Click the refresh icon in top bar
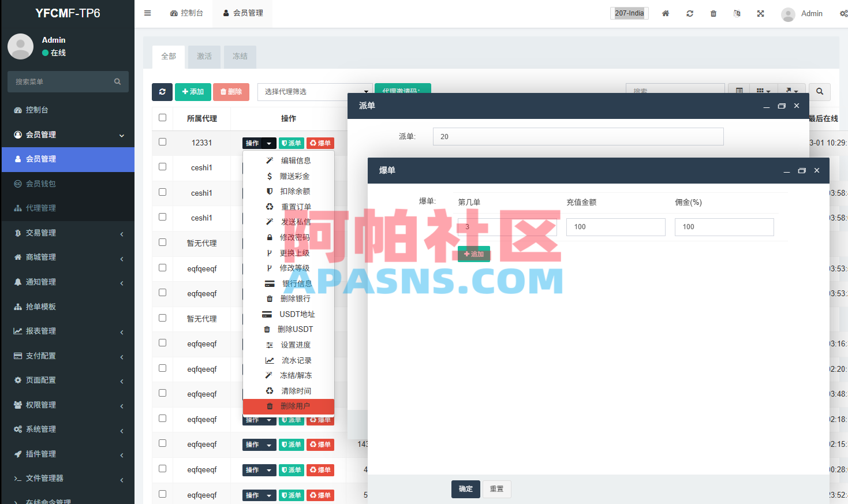Image resolution: width=848 pixels, height=504 pixels. 690,13
